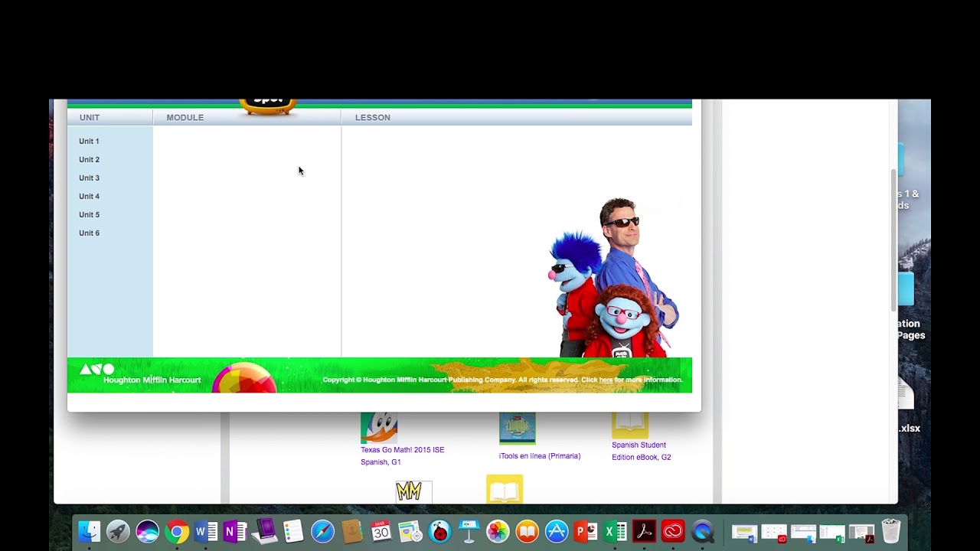Click the yellow open-book icon below iTools
Viewport: 980px width, 551px height.
coord(505,490)
